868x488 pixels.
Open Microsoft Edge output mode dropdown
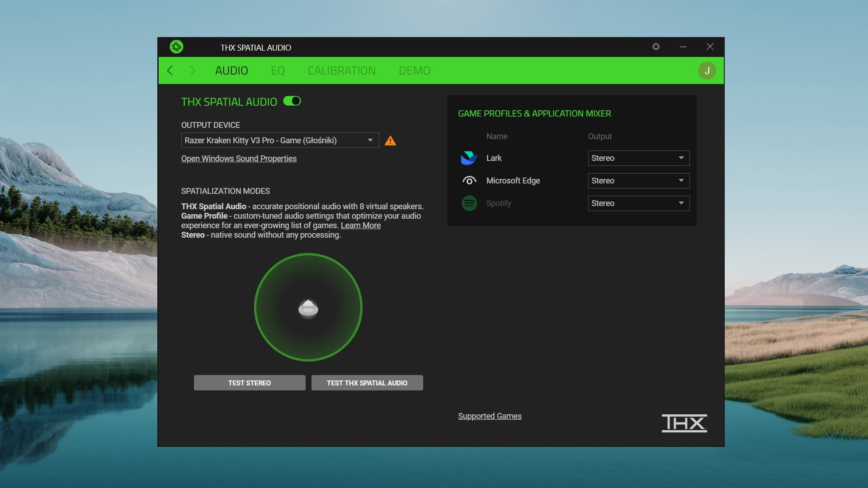click(x=638, y=181)
